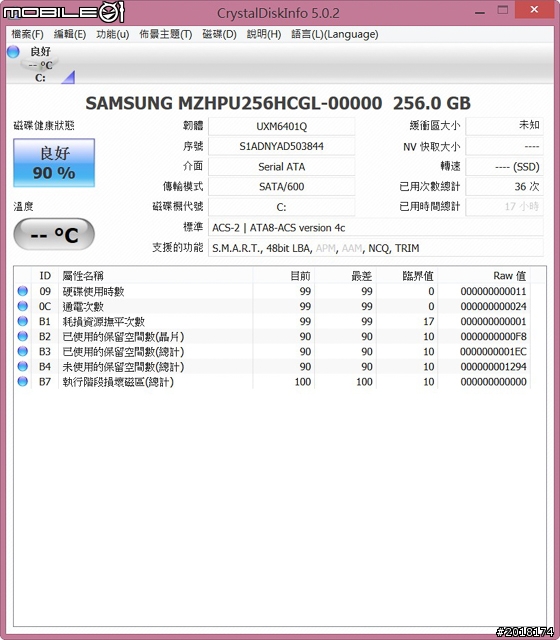The height and width of the screenshot is (640, 560).
Task: Click the Raw 值 column header
Action: (484, 276)
